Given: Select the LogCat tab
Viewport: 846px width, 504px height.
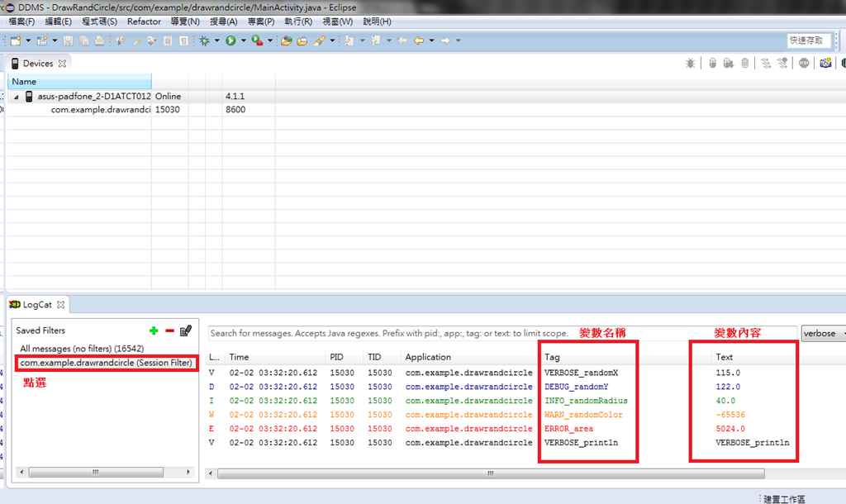Looking at the screenshot, I should (x=37, y=304).
